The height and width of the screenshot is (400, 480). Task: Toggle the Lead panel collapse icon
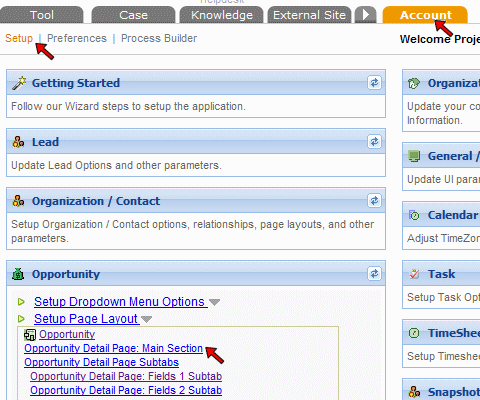[x=374, y=142]
